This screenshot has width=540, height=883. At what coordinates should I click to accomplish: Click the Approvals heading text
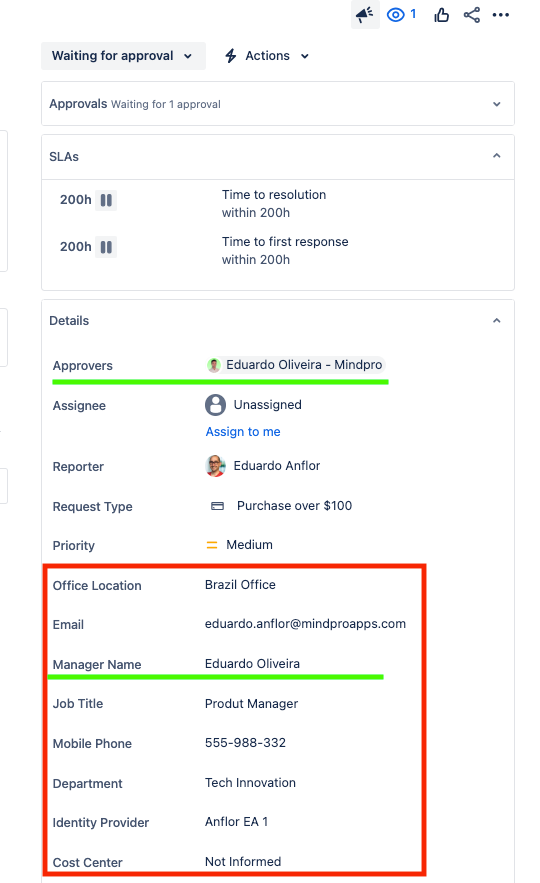(x=78, y=104)
